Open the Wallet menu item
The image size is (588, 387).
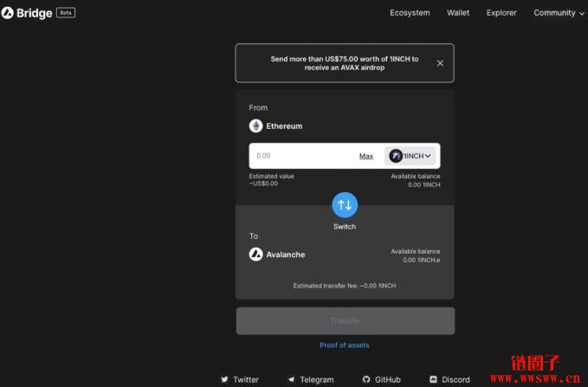point(458,13)
